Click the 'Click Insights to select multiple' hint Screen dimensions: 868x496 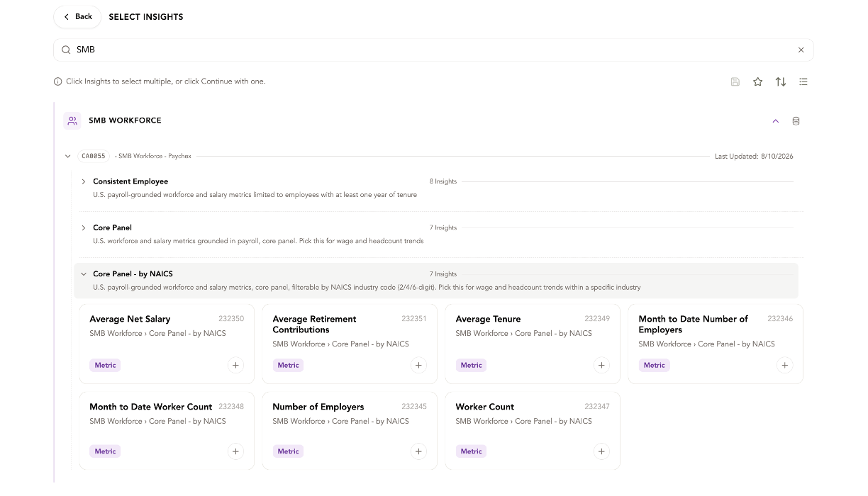[166, 81]
